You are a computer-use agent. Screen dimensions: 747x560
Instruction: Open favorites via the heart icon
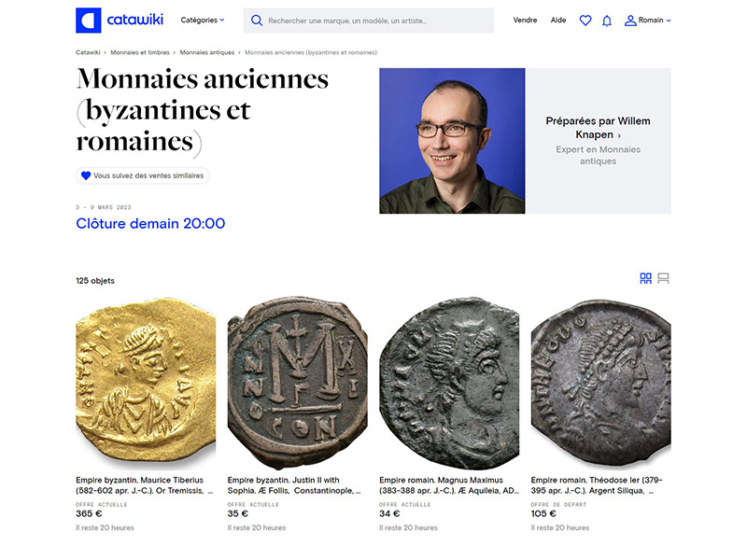click(585, 21)
